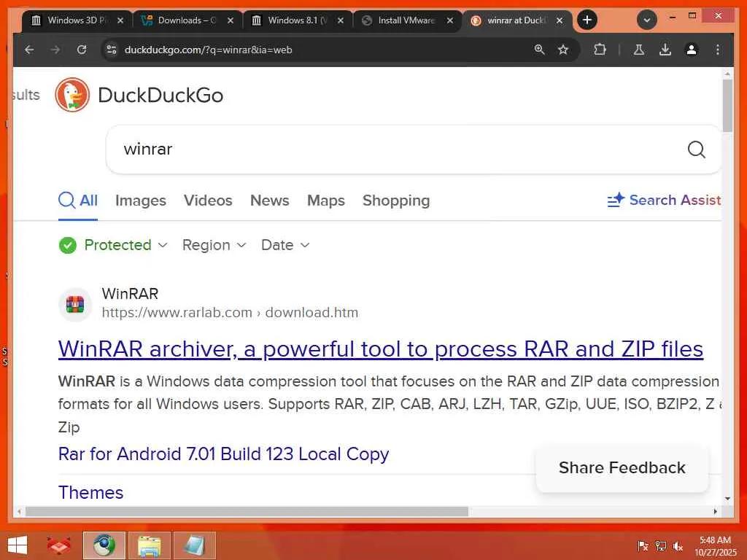Open the browser three-dot menu
This screenshot has width=747, height=560.
tap(718, 50)
